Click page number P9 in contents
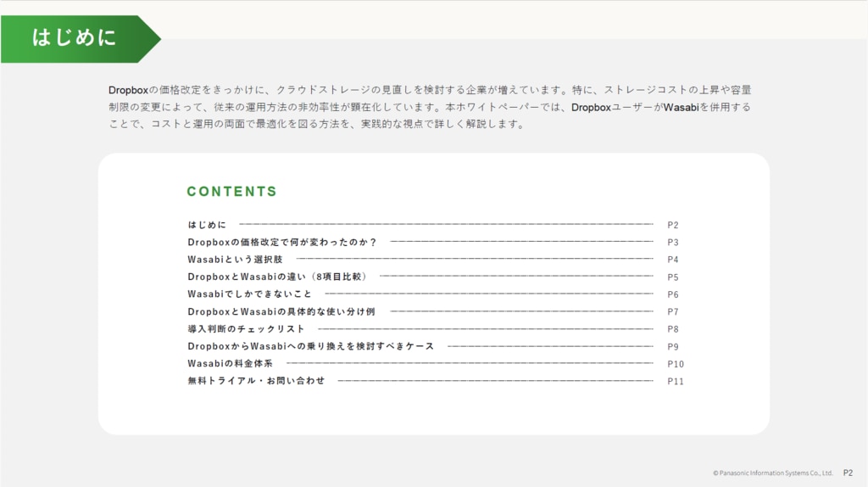Screen dimensions: 868x487 pyautogui.click(x=672, y=347)
